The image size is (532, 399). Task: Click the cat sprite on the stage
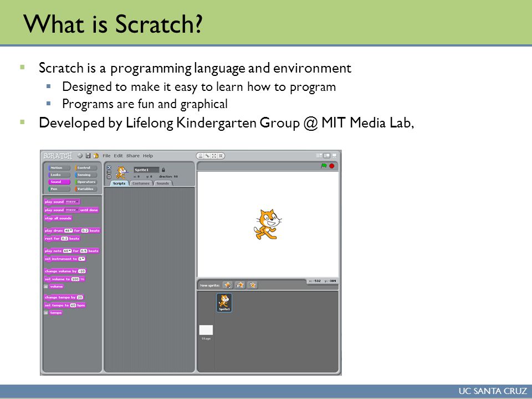[x=267, y=224]
